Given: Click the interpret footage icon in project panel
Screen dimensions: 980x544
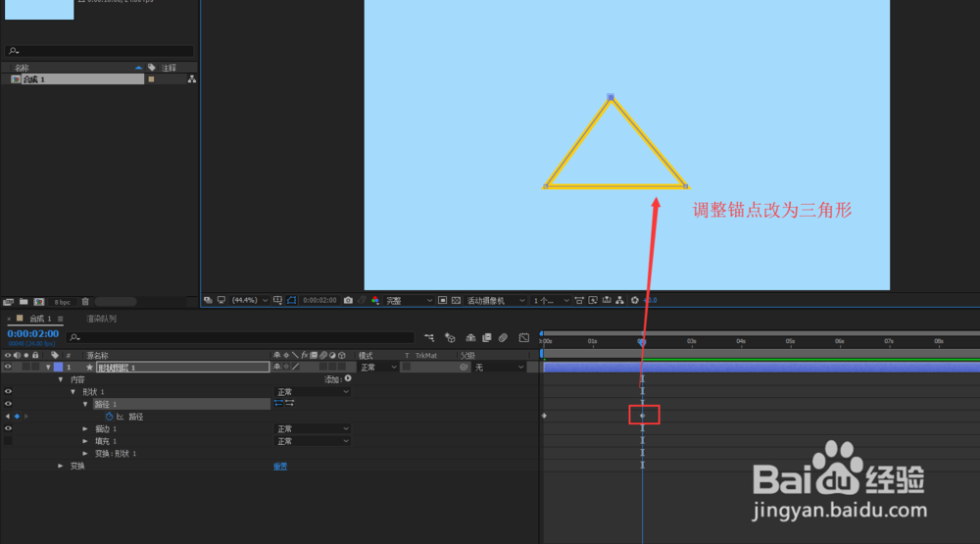Looking at the screenshot, I should 9,302.
